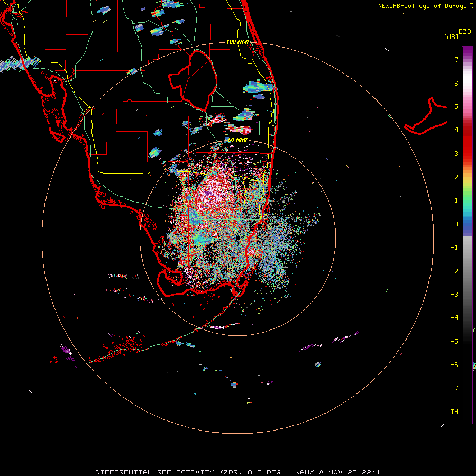Click the color bar value -5 label
This screenshot has height=476, width=476.
454,342
